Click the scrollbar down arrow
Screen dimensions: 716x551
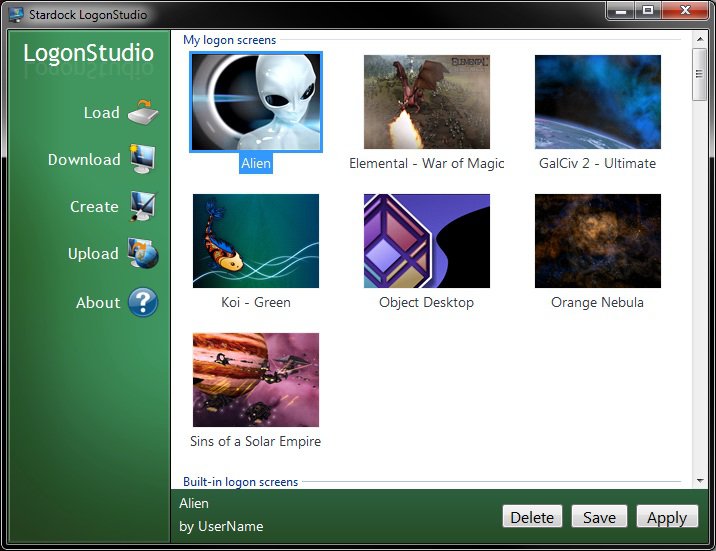(x=700, y=480)
